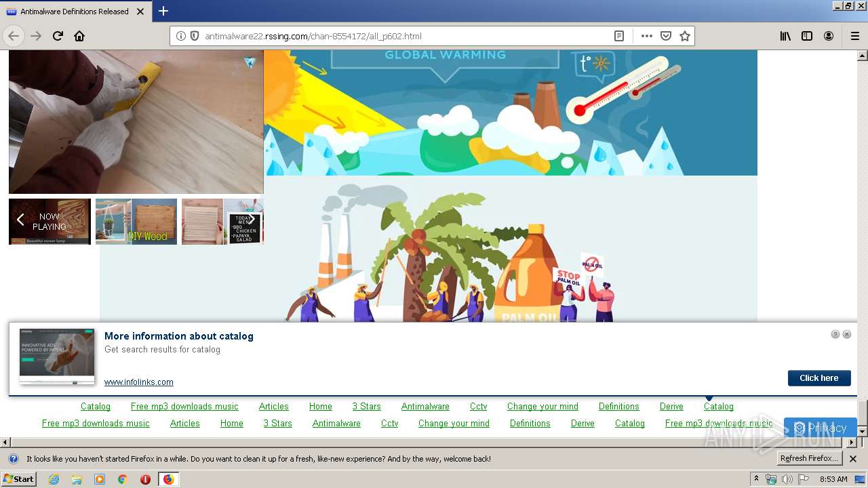Open first-row Home link
868x488 pixels.
(321, 407)
